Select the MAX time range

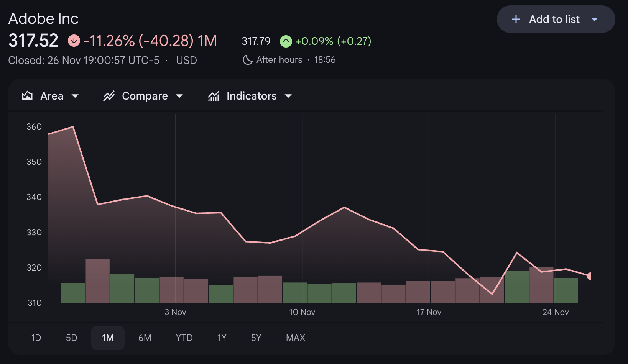point(296,338)
